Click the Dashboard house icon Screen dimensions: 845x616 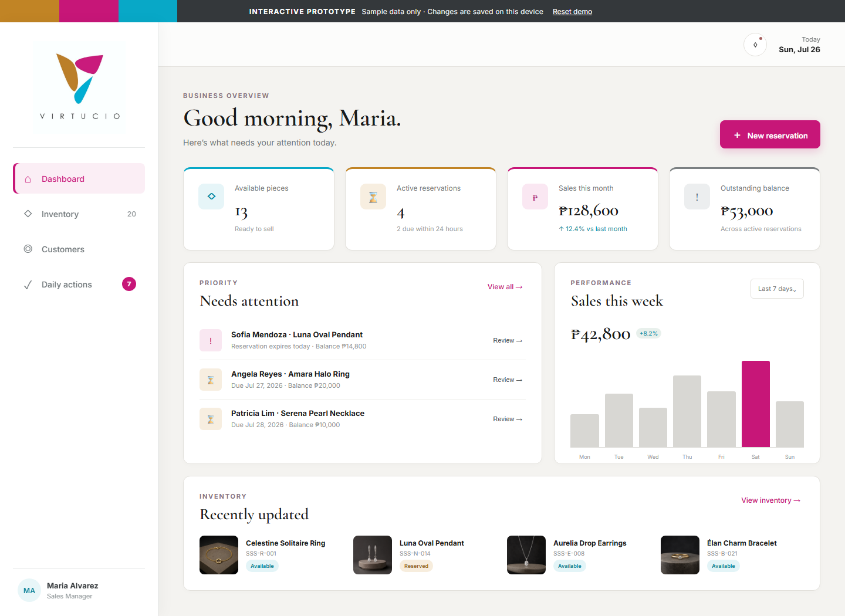[28, 179]
